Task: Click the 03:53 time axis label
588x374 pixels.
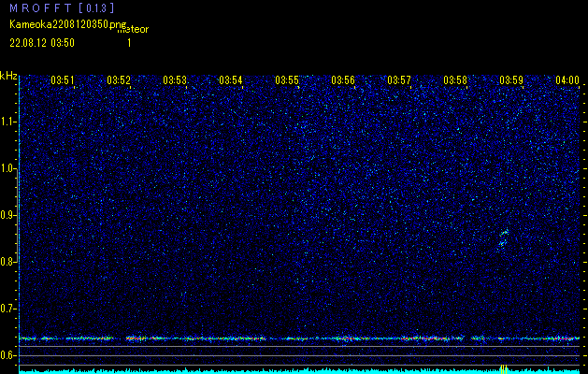Action: [175, 79]
